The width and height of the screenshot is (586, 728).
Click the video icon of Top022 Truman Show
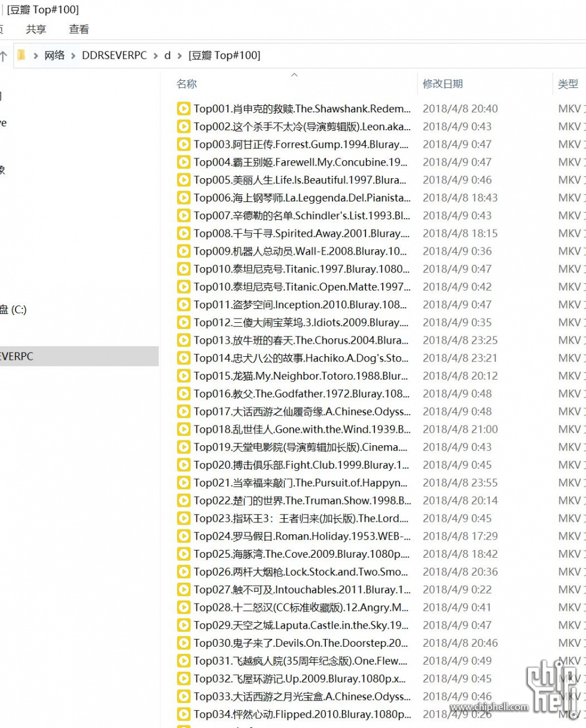tap(183, 500)
